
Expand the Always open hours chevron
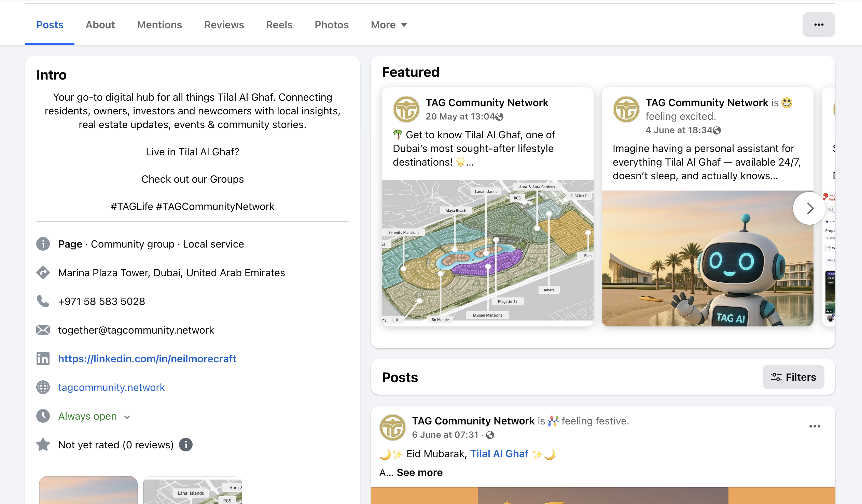(127, 417)
